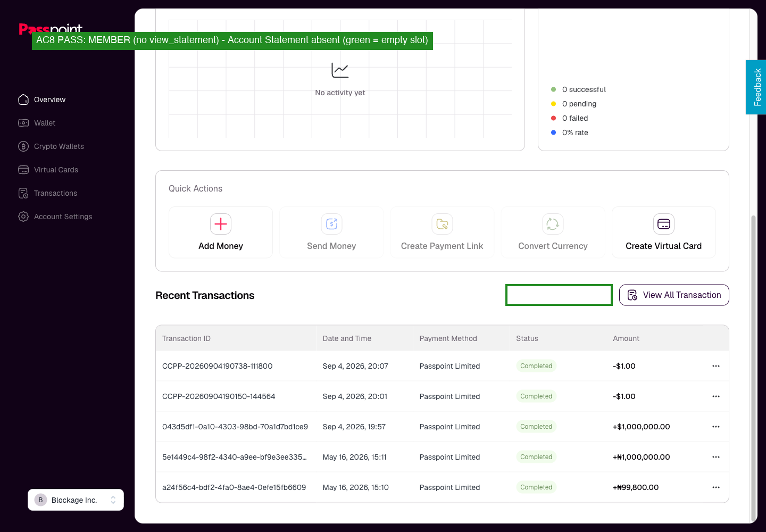Click the Date and Time column header

point(347,338)
